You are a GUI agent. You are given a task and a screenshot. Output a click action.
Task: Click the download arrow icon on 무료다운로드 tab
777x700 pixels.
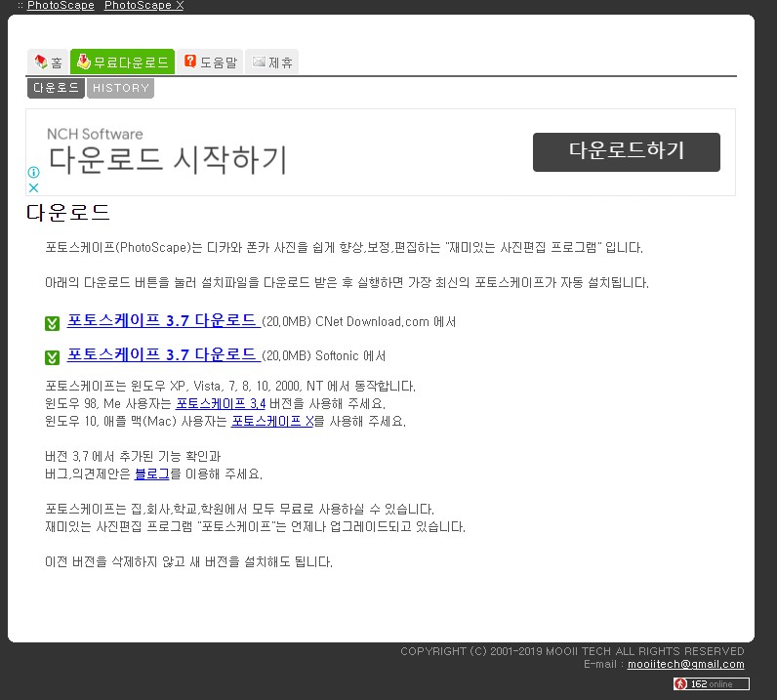tap(84, 62)
